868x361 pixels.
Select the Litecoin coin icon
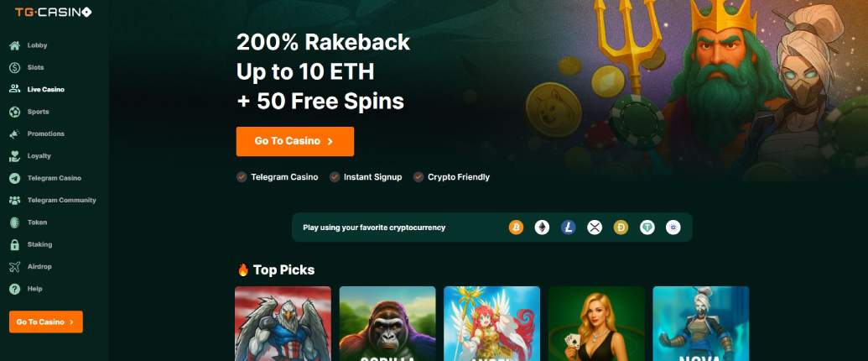[x=568, y=228]
